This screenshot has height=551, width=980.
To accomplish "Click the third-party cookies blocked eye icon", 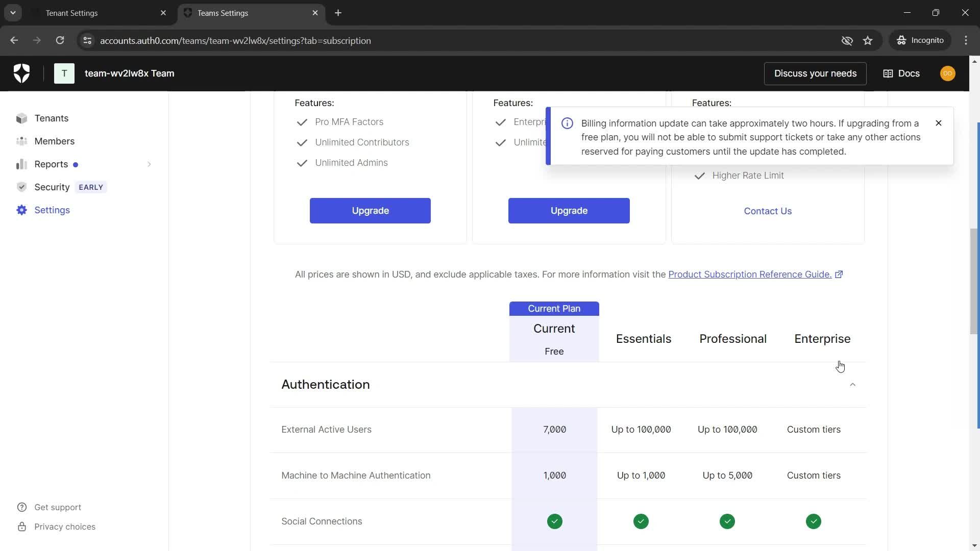I will tap(847, 40).
